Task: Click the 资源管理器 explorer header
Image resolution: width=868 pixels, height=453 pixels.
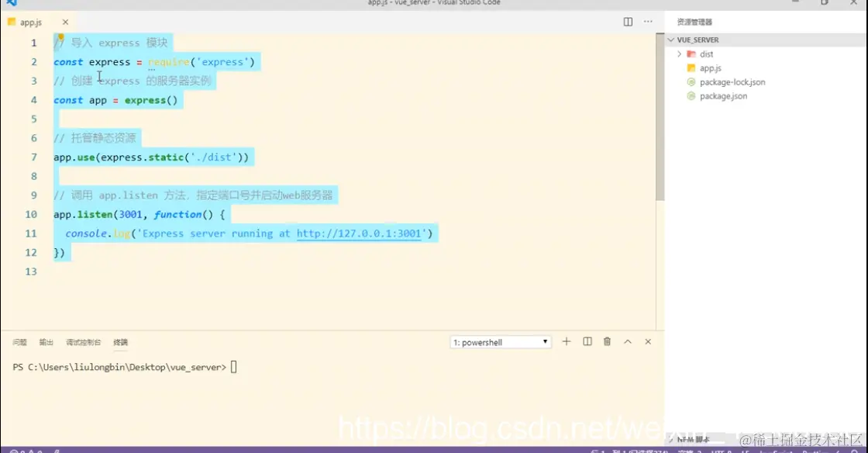Action: click(x=694, y=22)
